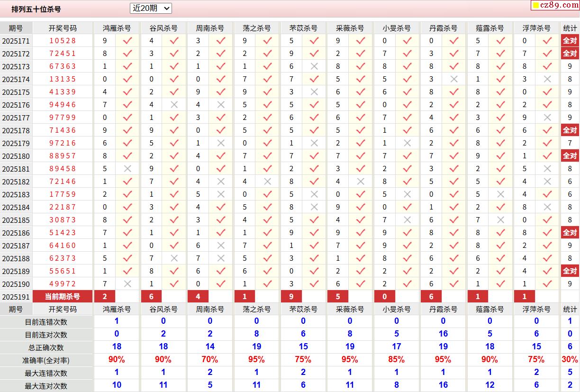This screenshot has width=580, height=392.
Task: Select the top 芣苡杀号 column header
Action: click(303, 28)
